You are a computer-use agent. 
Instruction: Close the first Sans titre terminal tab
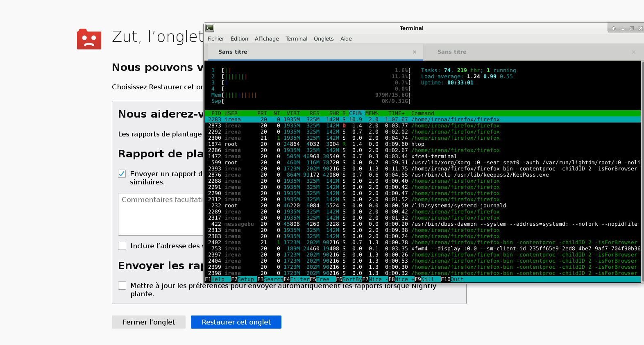click(415, 52)
